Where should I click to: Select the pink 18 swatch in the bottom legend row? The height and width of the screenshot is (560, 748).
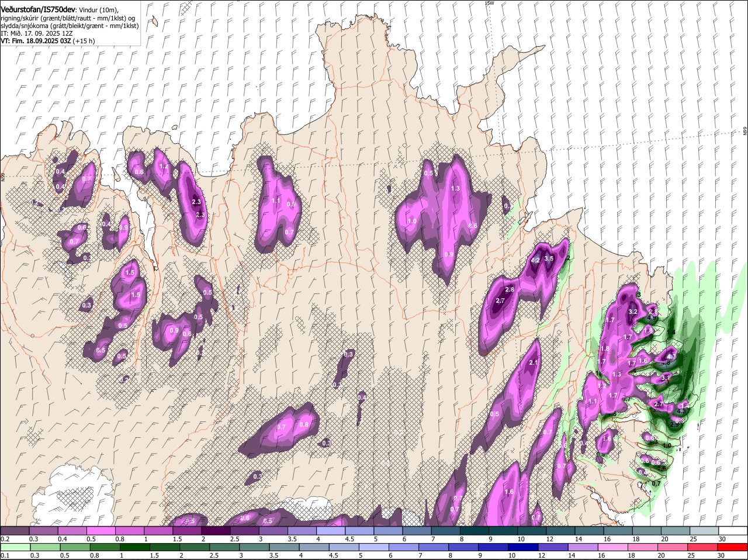coord(643,548)
